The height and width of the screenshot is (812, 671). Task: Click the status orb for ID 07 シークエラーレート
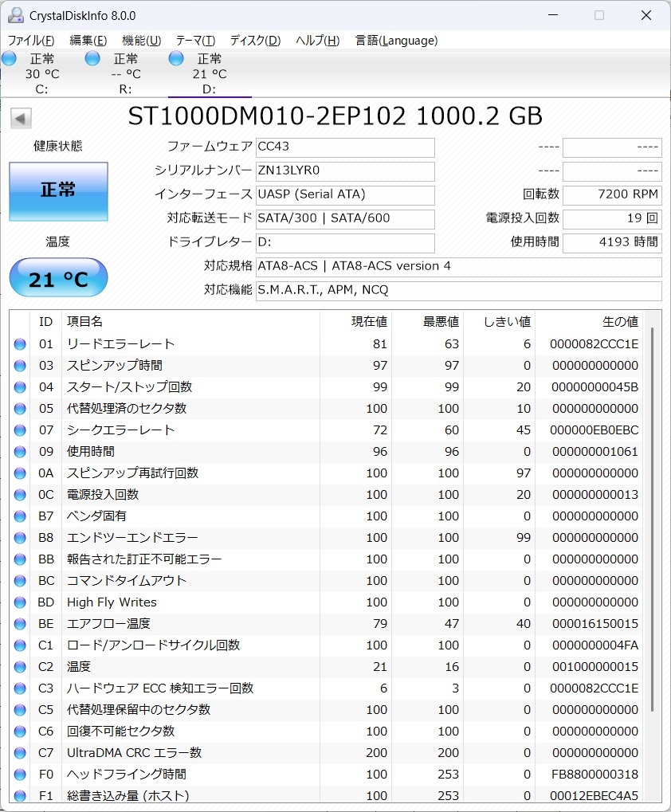(20, 430)
